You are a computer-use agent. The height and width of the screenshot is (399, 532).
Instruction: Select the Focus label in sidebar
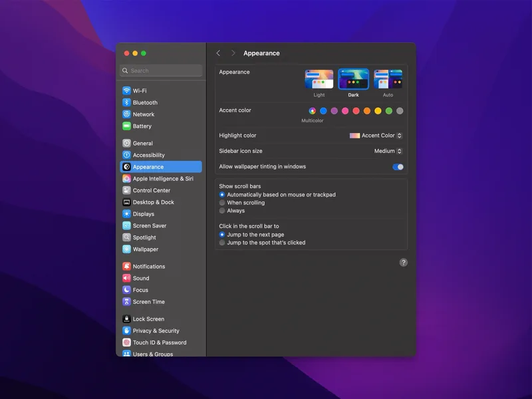(x=140, y=290)
